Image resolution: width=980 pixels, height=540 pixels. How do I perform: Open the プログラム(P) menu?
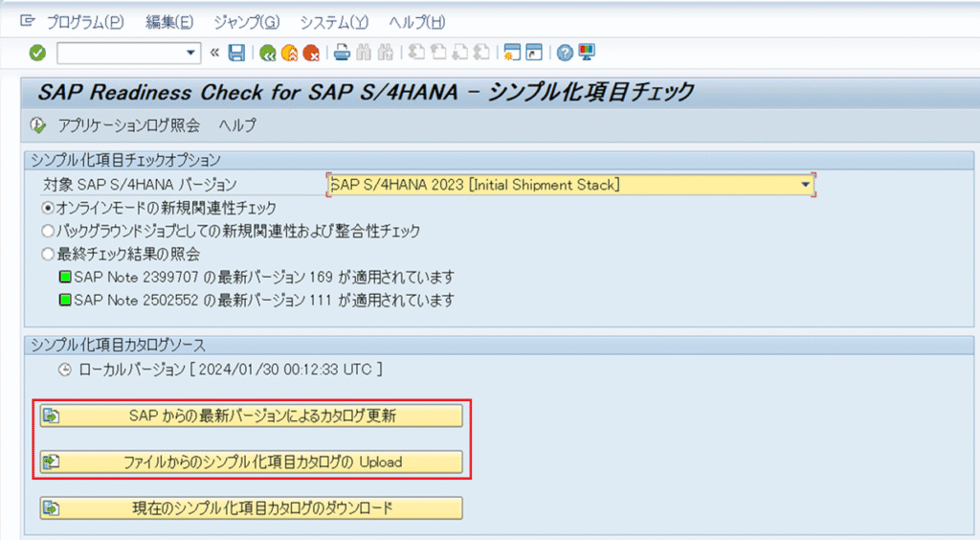[x=85, y=23]
